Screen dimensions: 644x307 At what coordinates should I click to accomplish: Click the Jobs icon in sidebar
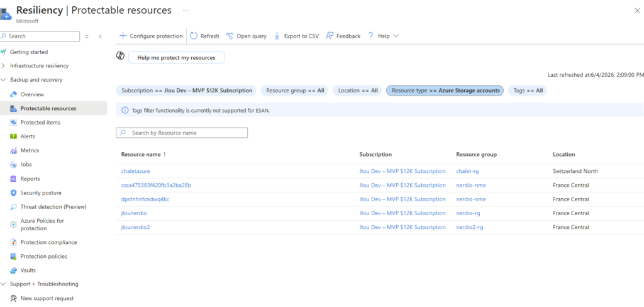(x=13, y=164)
